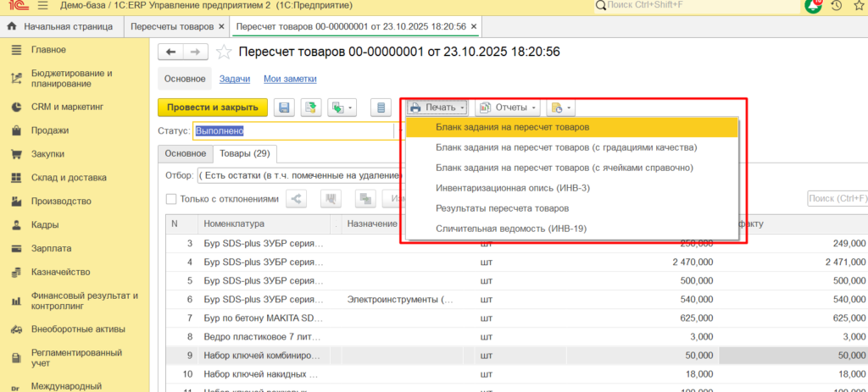Enable Только с отклонениями checkbox
The width and height of the screenshot is (868, 392).
171,199
